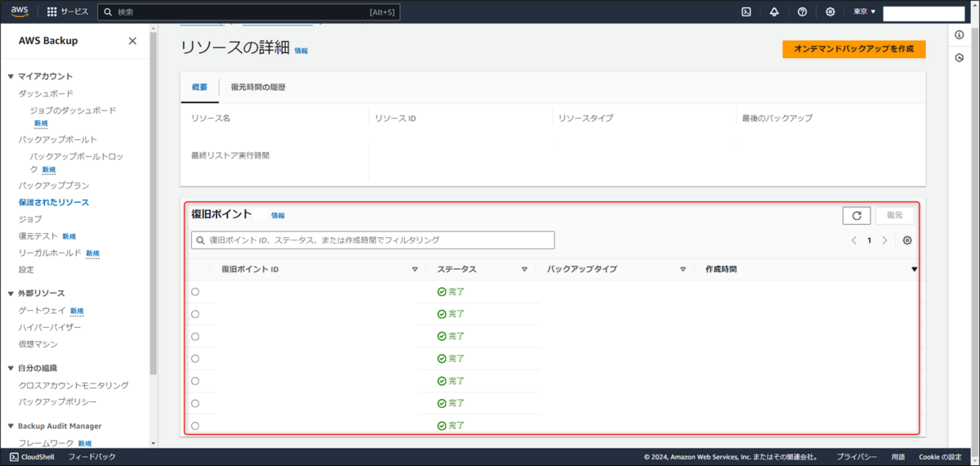980x466 pixels.
Task: Select the fifth recovery point radio button
Action: (195, 381)
